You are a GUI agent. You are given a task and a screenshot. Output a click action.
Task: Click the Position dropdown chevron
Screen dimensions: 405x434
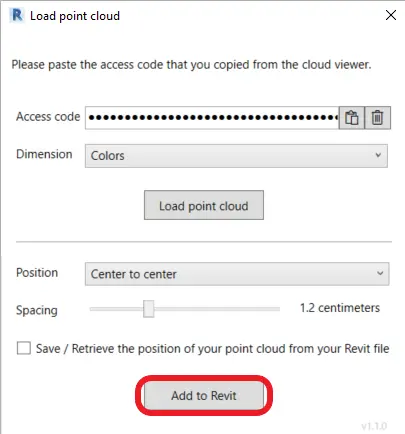pyautogui.click(x=380, y=273)
